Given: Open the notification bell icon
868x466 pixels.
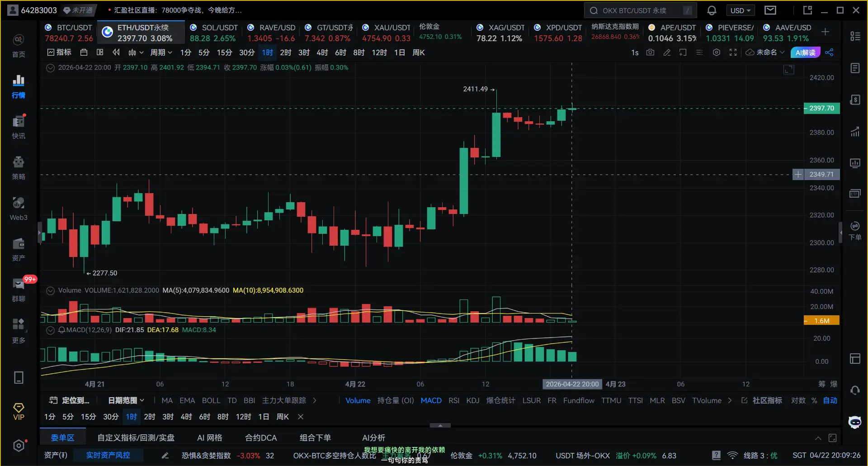Looking at the screenshot, I should point(712,10).
